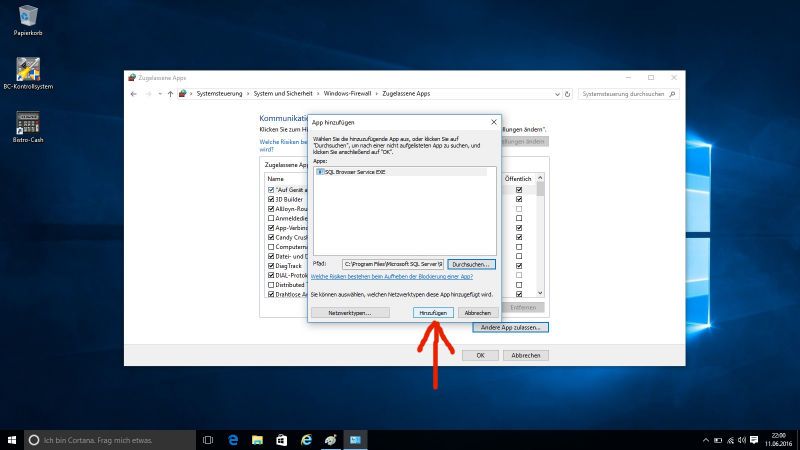Screen dimensions: 800x450
Task: Go back in the Zugelassene Apps window
Action: 134,94
